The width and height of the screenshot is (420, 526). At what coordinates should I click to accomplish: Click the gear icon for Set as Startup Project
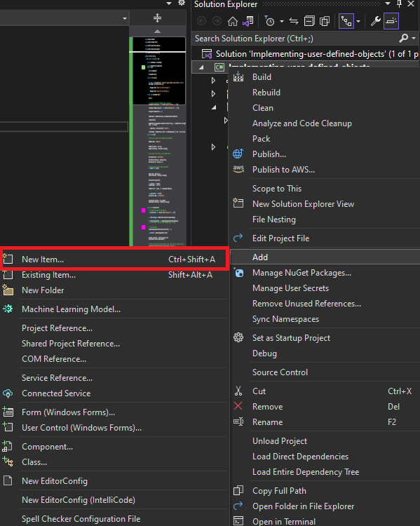coord(238,337)
